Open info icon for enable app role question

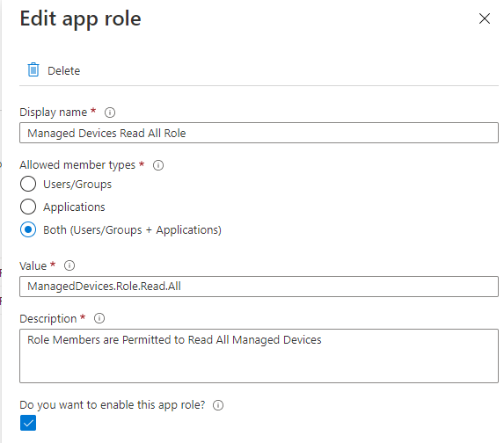pyautogui.click(x=218, y=405)
